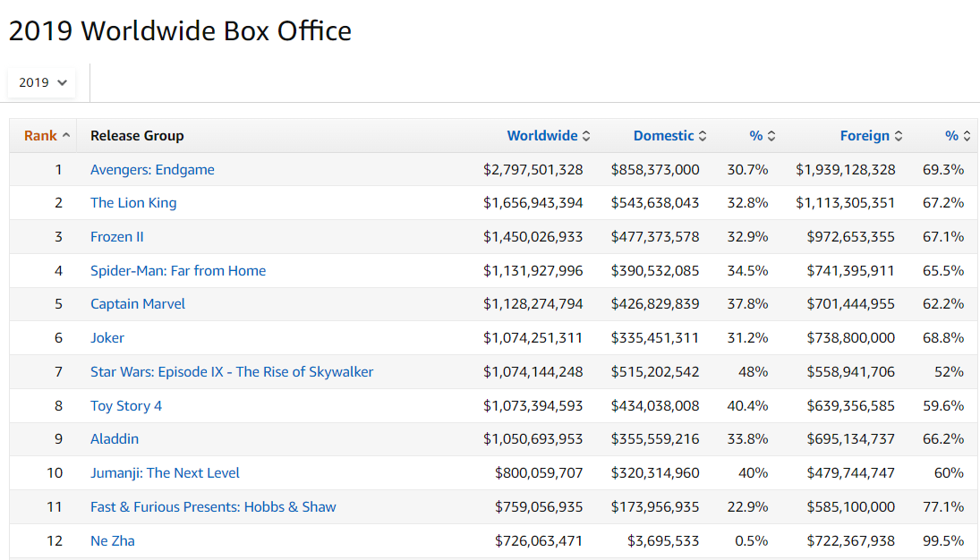
Task: Open Frozen II release page
Action: (117, 237)
